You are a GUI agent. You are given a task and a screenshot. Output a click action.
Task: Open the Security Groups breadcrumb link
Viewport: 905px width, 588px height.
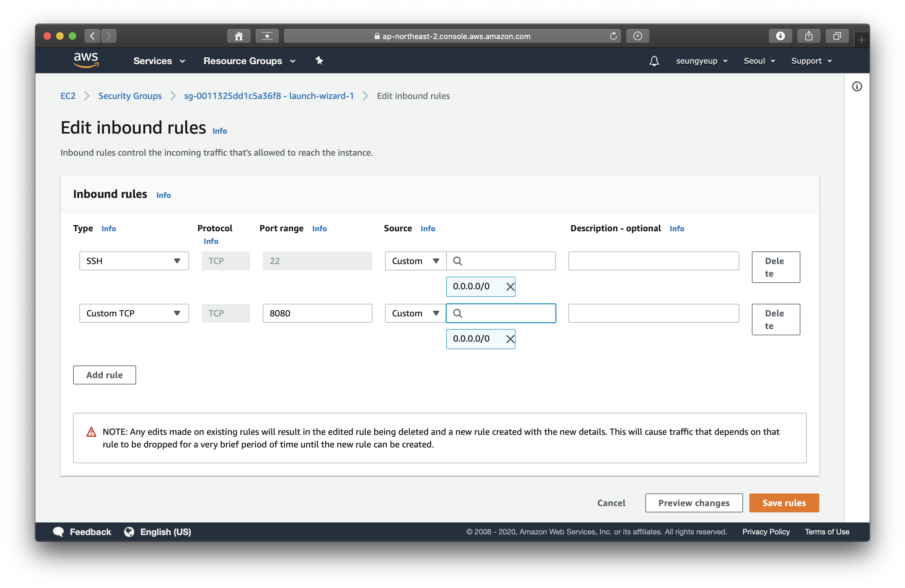130,96
